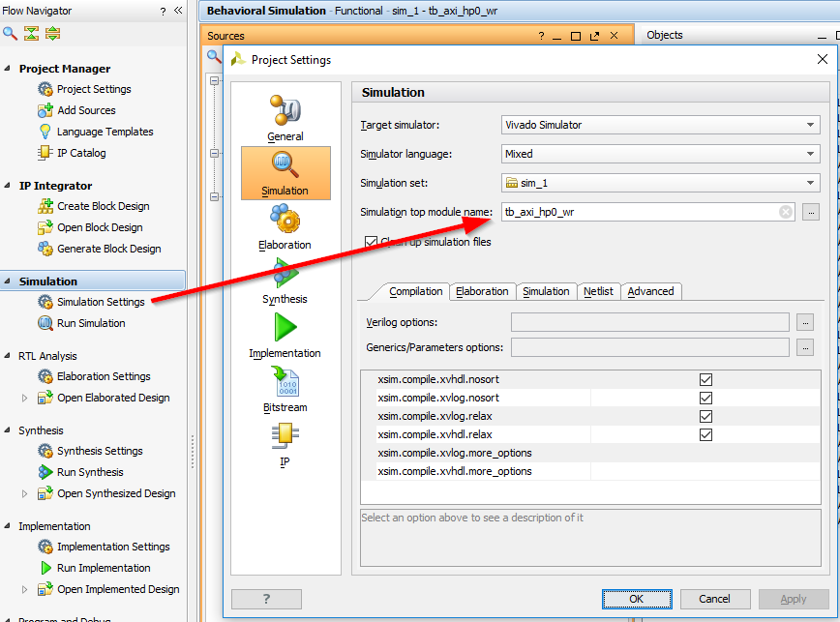Click the Generics/Parameters options field
Screen dimensions: 840x622
click(649, 347)
